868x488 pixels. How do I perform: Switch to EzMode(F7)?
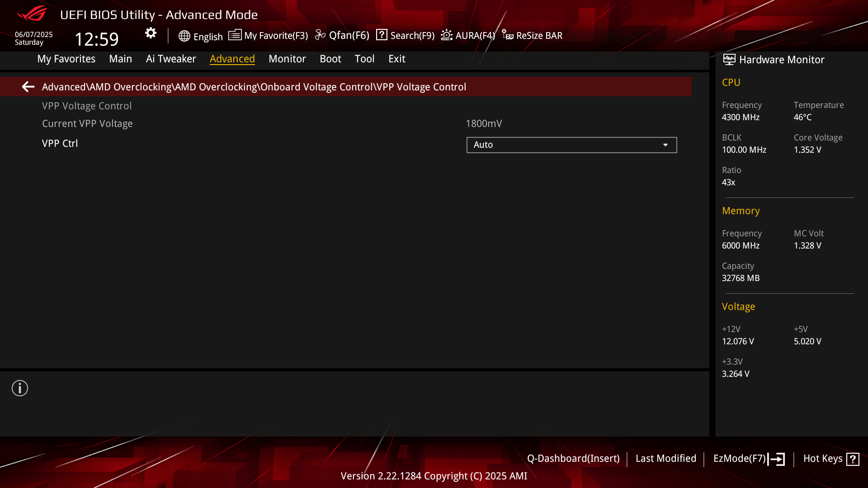pyautogui.click(x=739, y=459)
